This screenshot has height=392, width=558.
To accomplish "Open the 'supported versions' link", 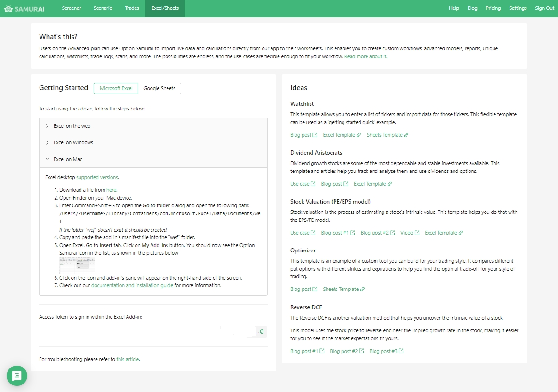I will click(x=97, y=177).
